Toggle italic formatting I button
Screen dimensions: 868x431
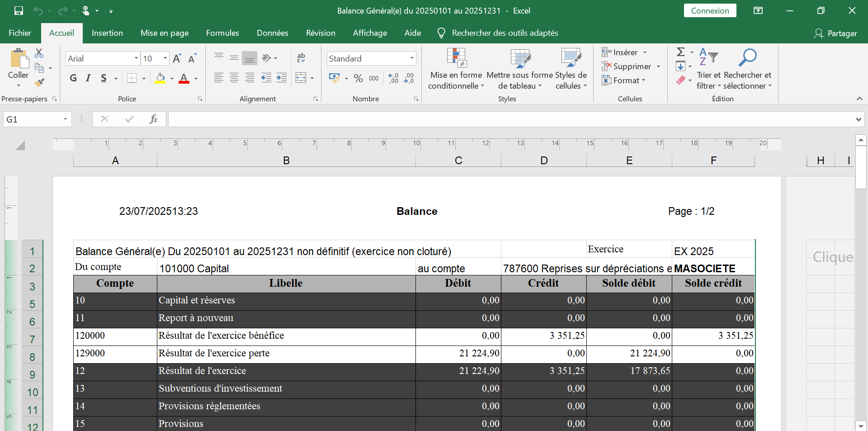coord(89,78)
